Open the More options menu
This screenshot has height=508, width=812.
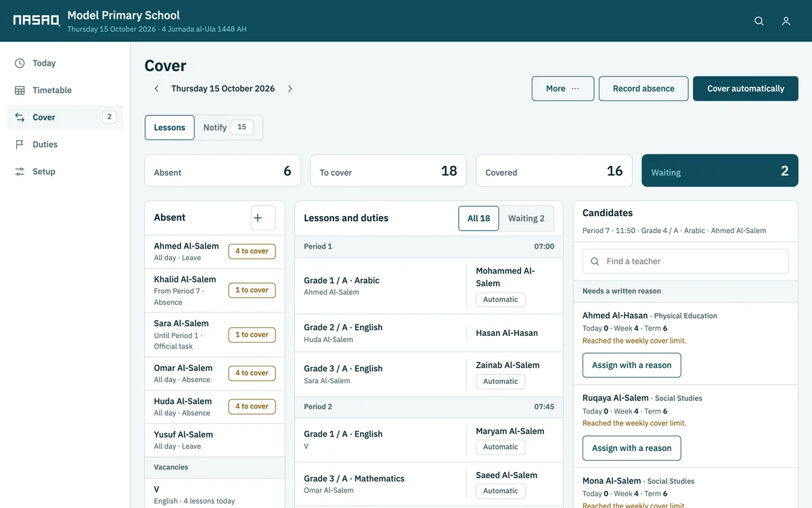click(x=563, y=89)
